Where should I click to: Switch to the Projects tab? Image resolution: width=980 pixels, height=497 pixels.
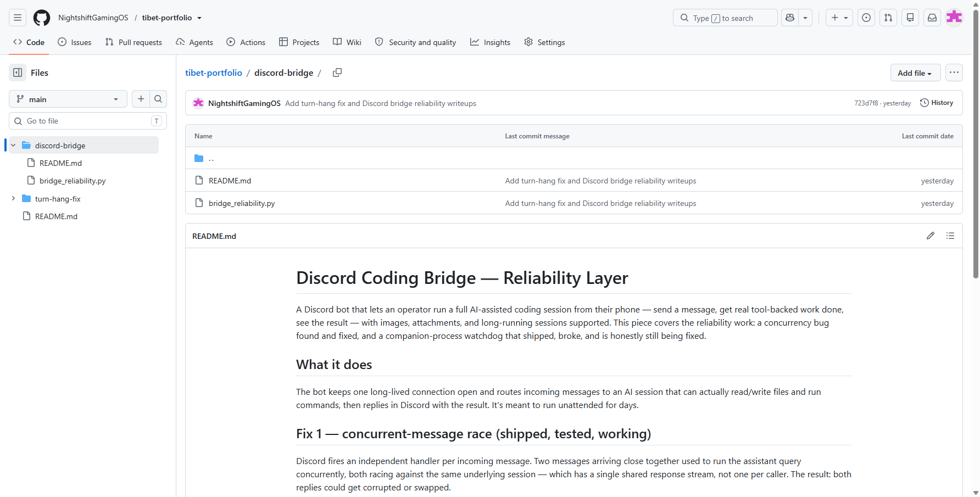point(299,42)
